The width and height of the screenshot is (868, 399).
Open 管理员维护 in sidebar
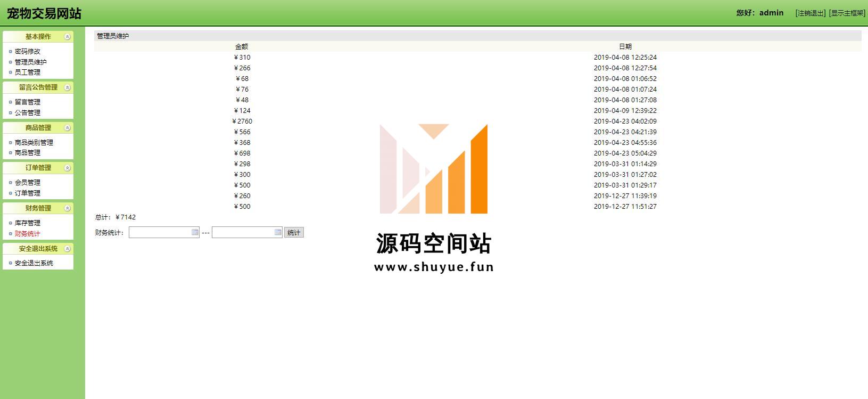31,62
